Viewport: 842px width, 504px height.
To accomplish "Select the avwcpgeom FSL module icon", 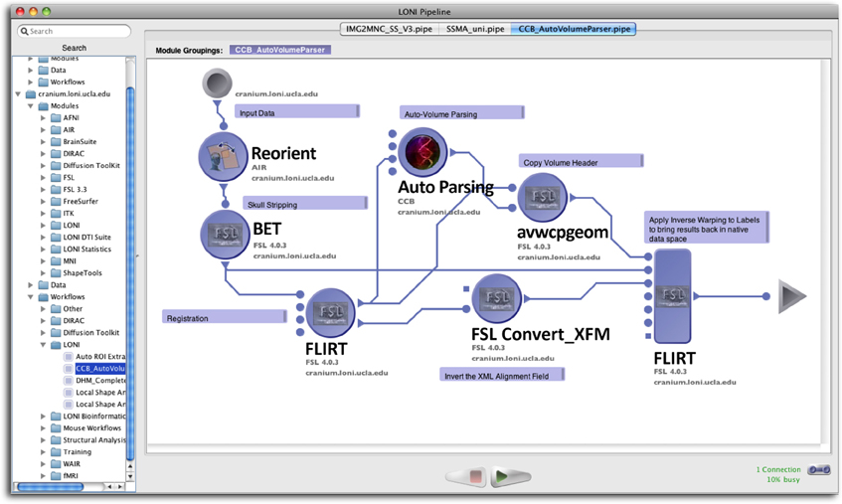I will (543, 198).
